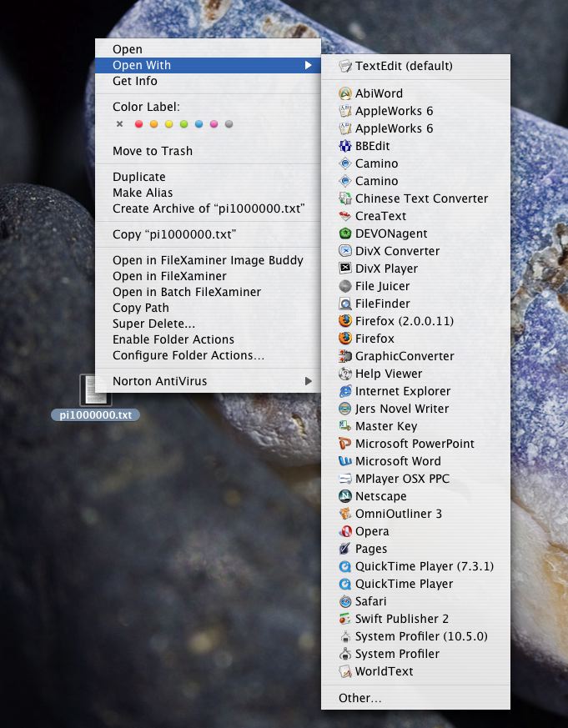This screenshot has height=728, width=568.
Task: Apply the gray color label
Action: click(x=229, y=124)
